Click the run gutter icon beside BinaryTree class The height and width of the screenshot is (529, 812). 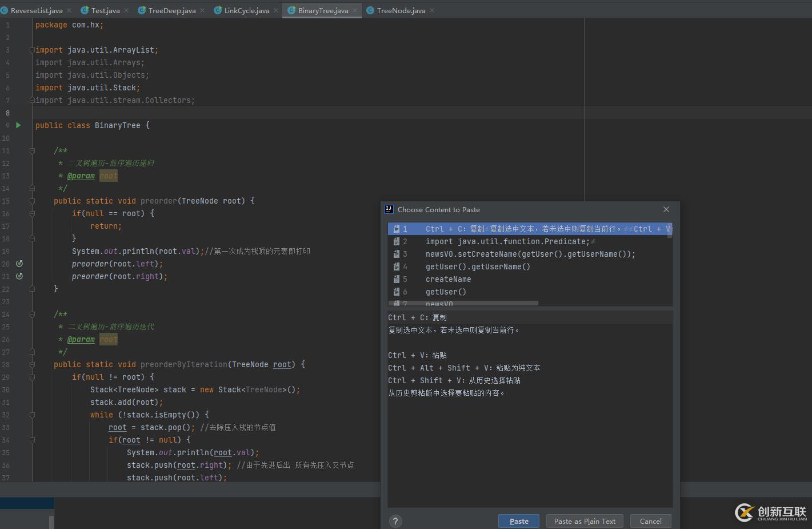(x=18, y=125)
